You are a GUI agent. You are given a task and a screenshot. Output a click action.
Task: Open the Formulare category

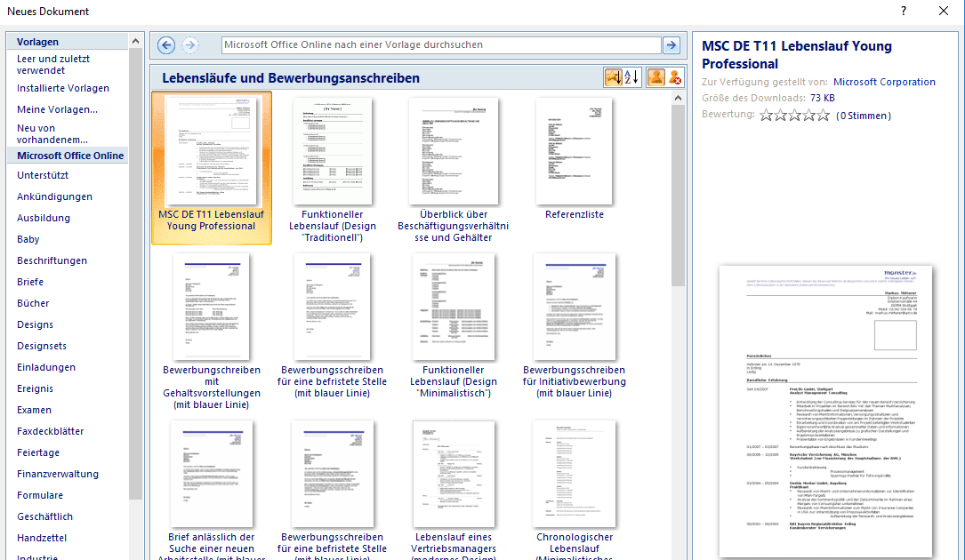[x=40, y=495]
